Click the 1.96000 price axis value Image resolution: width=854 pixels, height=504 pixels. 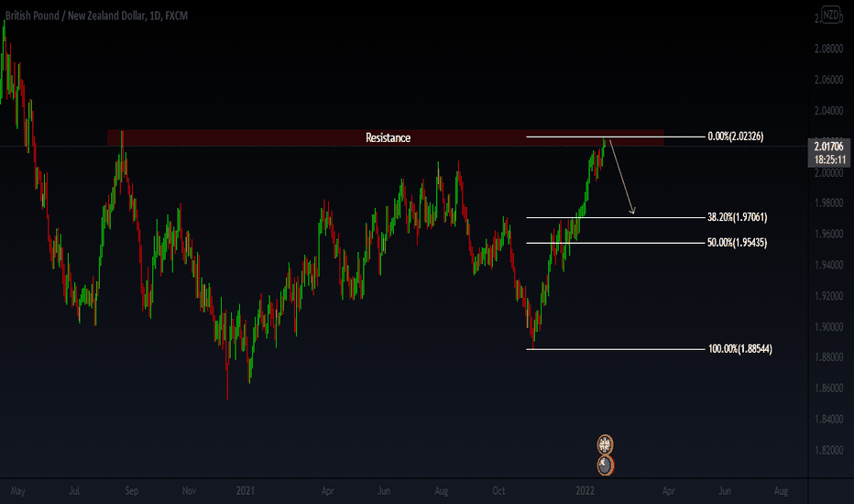pyautogui.click(x=828, y=235)
